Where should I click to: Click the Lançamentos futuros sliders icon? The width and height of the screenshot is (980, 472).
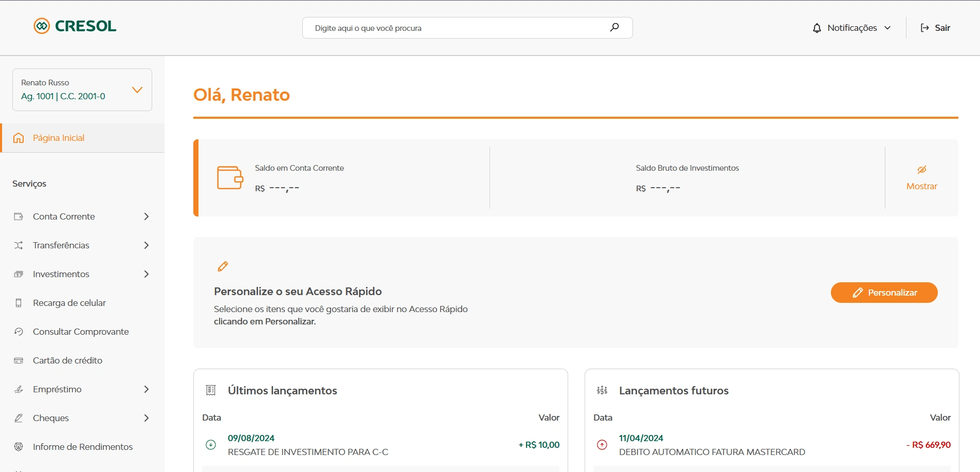pos(602,390)
